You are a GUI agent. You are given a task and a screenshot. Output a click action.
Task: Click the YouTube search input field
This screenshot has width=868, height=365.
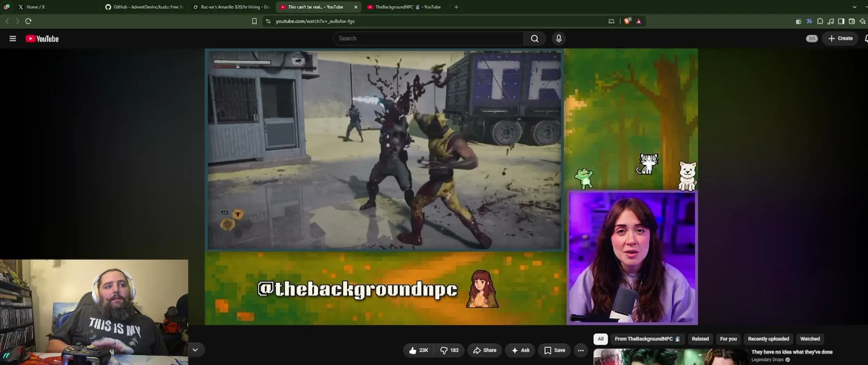pyautogui.click(x=428, y=39)
